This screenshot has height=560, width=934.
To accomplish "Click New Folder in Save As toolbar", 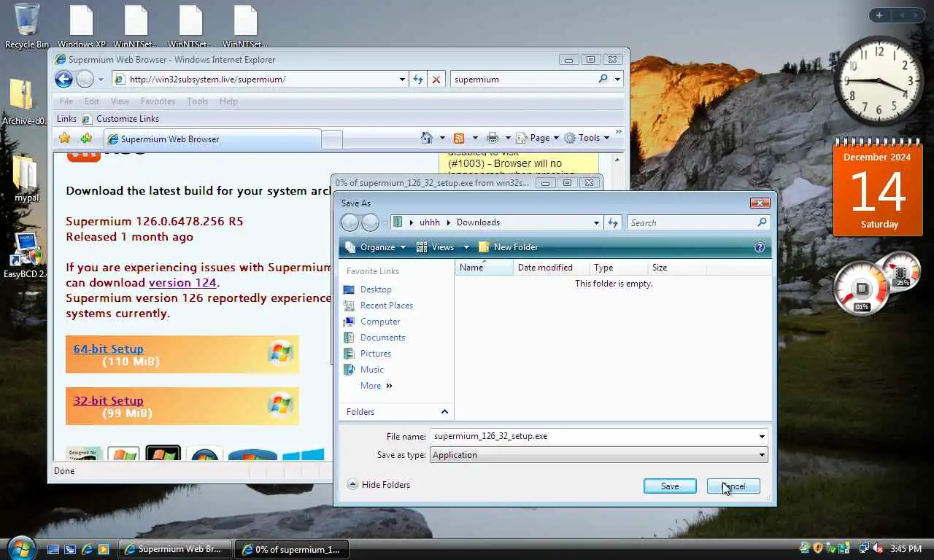I will click(509, 247).
